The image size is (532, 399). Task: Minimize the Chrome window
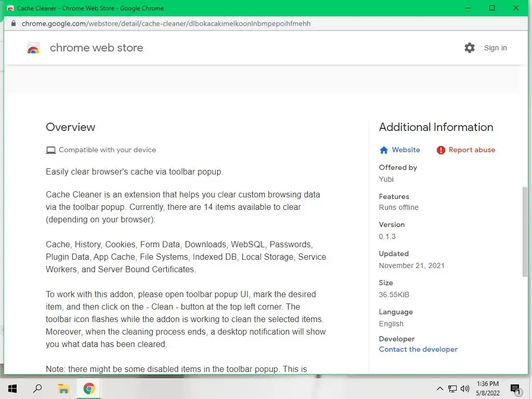pos(468,8)
